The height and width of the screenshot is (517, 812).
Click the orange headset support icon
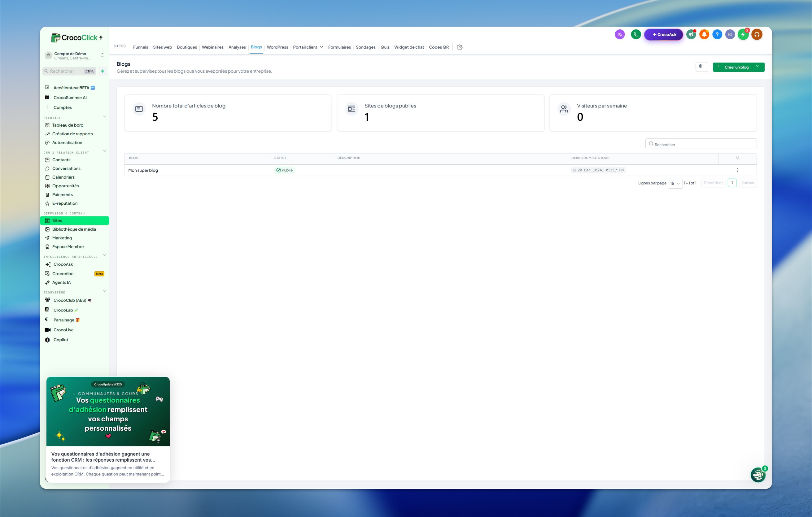(757, 34)
